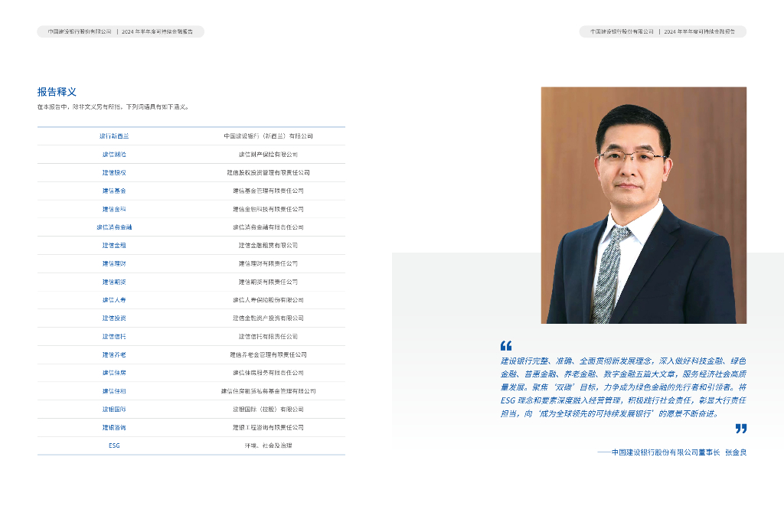This screenshot has width=784, height=532.
Task: Select the 建信信托 row label
Action: [114, 337]
